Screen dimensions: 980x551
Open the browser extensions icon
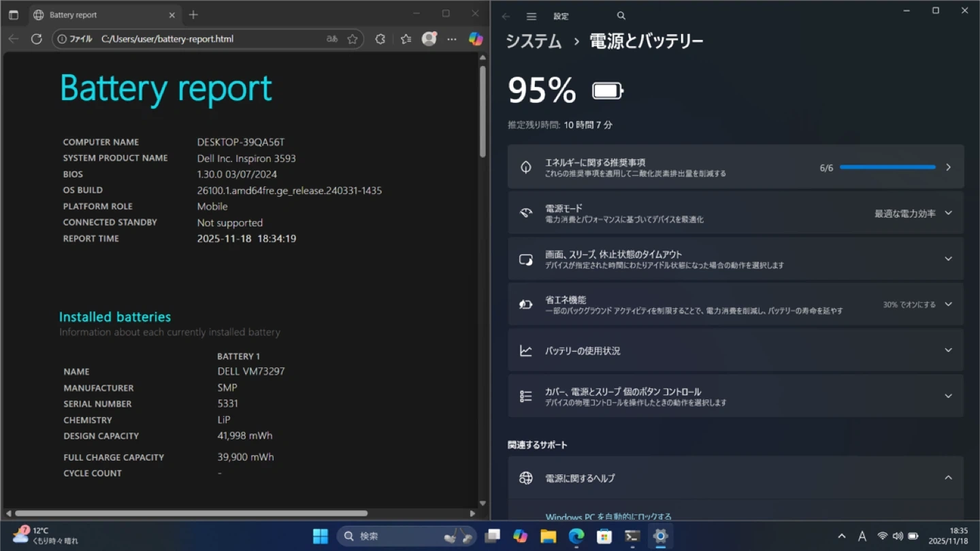[x=380, y=39]
